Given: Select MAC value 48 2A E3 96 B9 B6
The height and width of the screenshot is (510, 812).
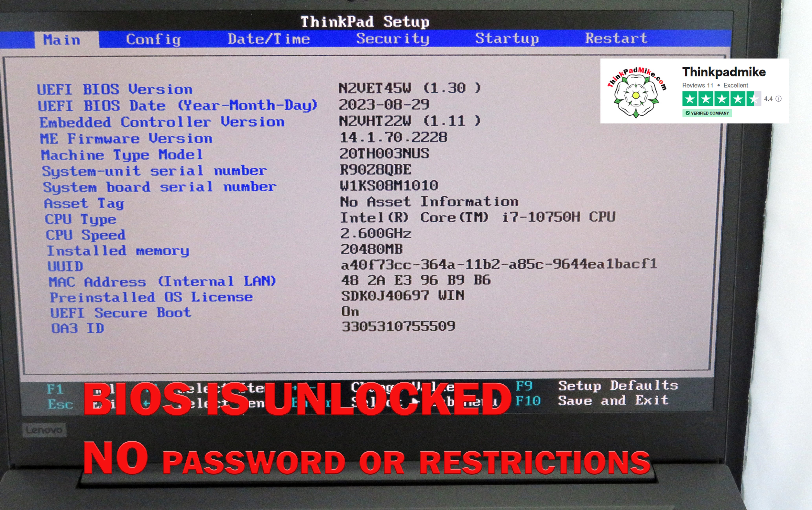Looking at the screenshot, I should 416,280.
